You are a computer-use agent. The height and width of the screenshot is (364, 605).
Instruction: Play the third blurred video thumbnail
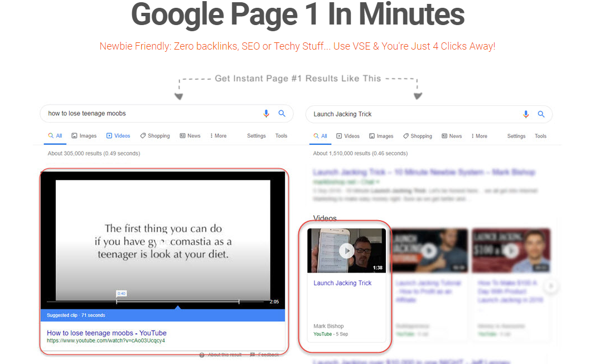coord(511,251)
